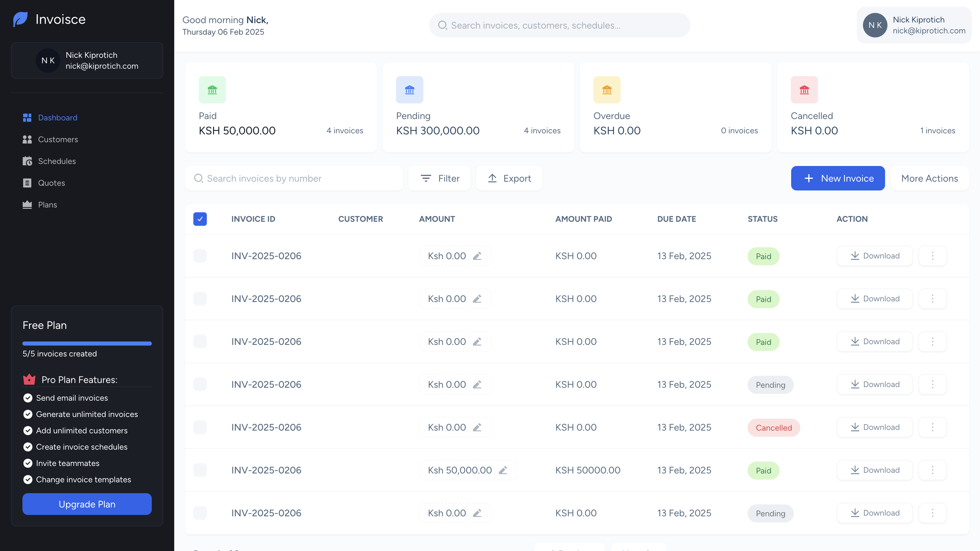Click the Upgrade Plan button
This screenshot has width=980, height=551.
pyautogui.click(x=87, y=504)
